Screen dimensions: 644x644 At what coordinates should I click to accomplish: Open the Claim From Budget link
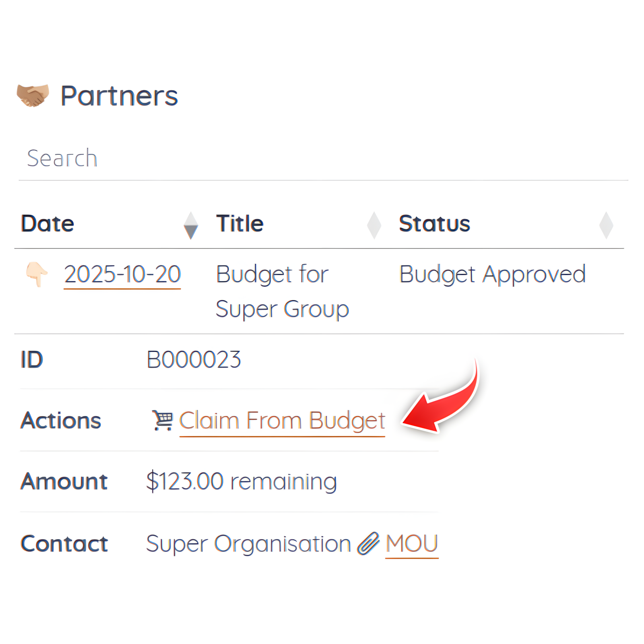click(282, 421)
